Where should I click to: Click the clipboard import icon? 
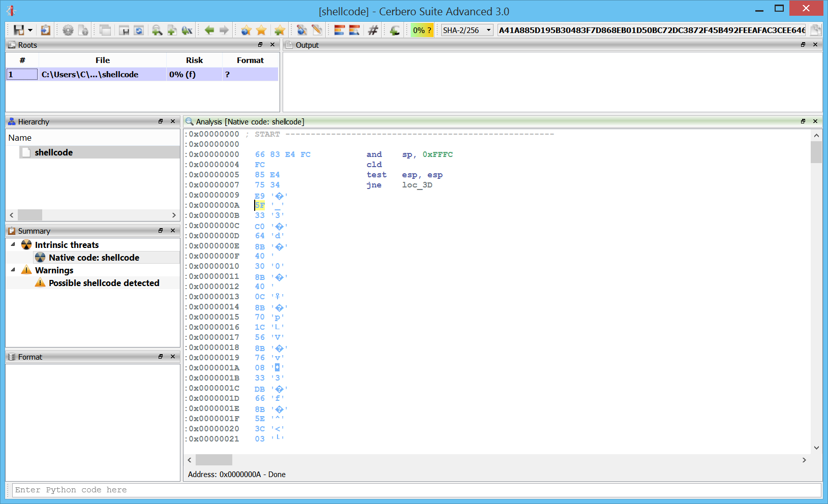pyautogui.click(x=45, y=30)
